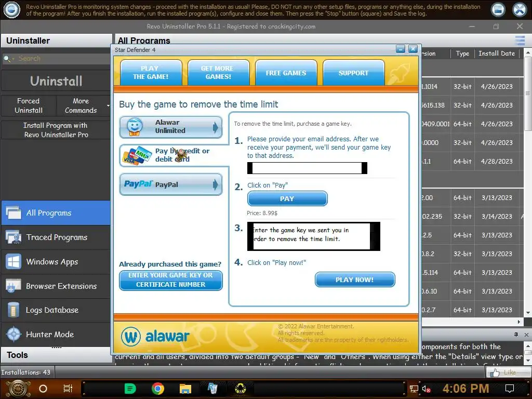532x399 pixels.
Task: Click the Save log icon in monitoring bar
Action: [x=498, y=10]
